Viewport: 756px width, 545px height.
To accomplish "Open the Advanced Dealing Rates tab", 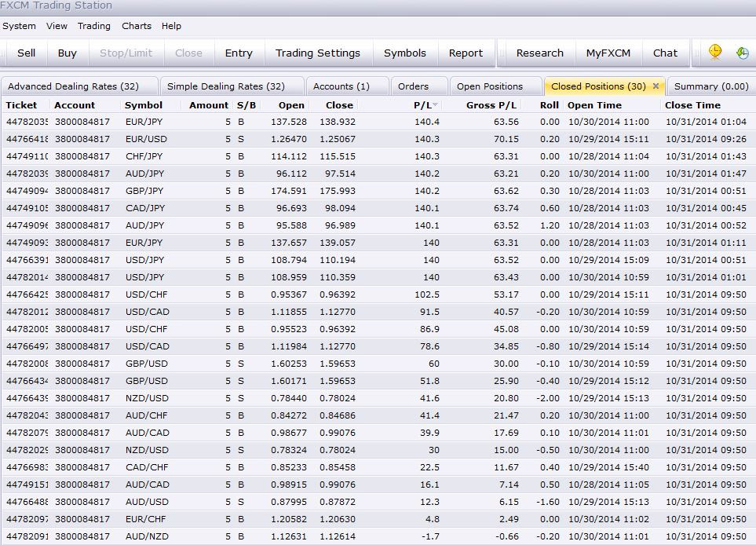I will pyautogui.click(x=73, y=86).
